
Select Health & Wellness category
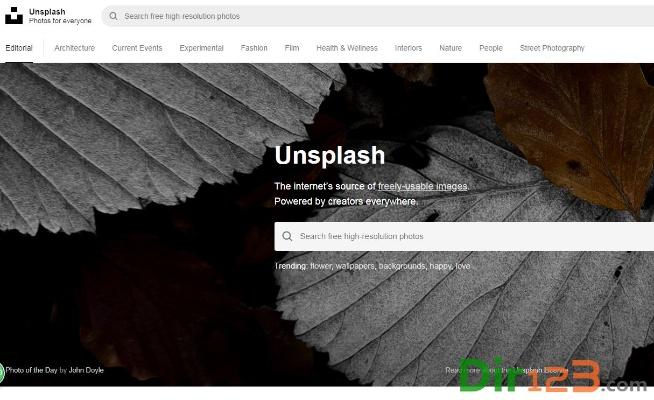pos(347,48)
